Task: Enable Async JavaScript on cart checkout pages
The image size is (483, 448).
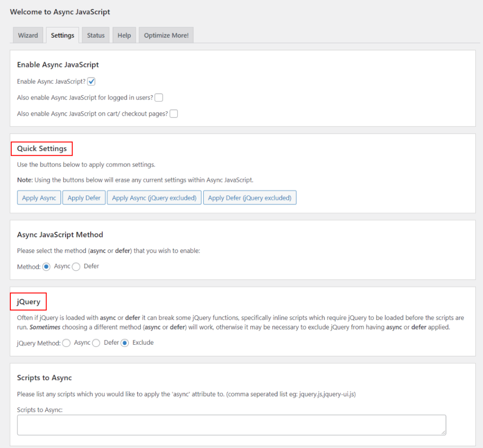Action: pos(174,113)
